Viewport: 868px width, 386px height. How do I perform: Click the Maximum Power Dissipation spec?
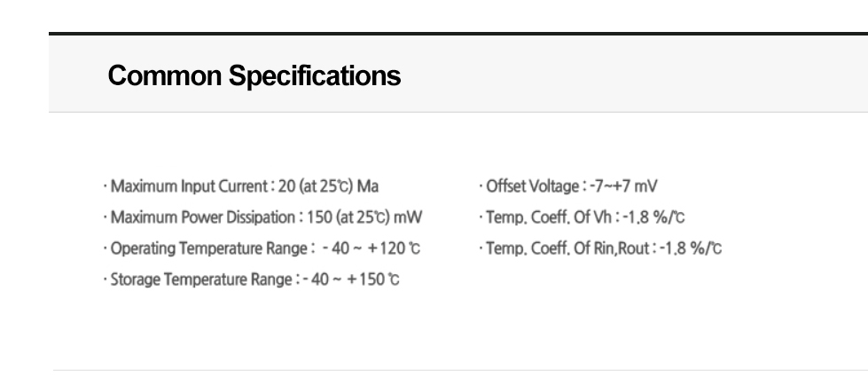(263, 217)
